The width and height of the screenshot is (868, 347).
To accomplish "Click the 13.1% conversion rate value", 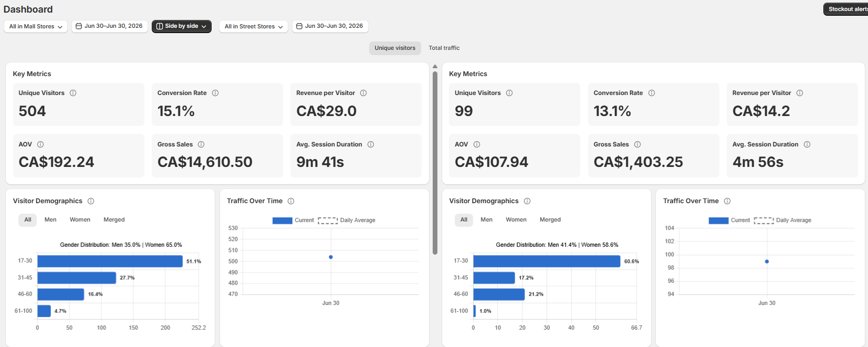I will pyautogui.click(x=612, y=111).
